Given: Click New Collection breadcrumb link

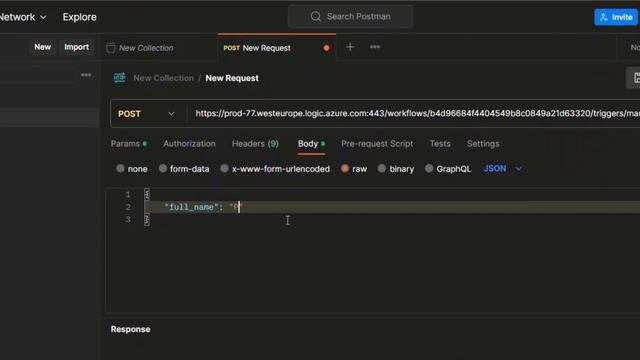Looking at the screenshot, I should click(164, 78).
